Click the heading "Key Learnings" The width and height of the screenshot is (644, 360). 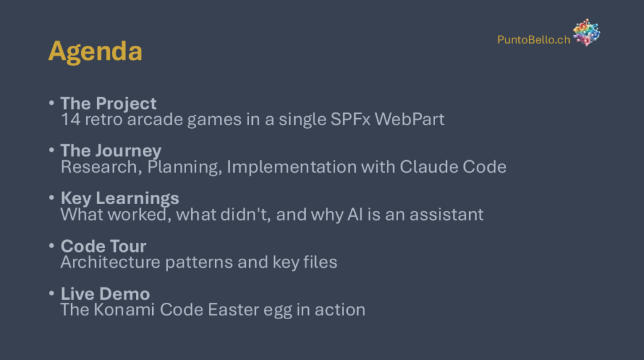(x=119, y=199)
